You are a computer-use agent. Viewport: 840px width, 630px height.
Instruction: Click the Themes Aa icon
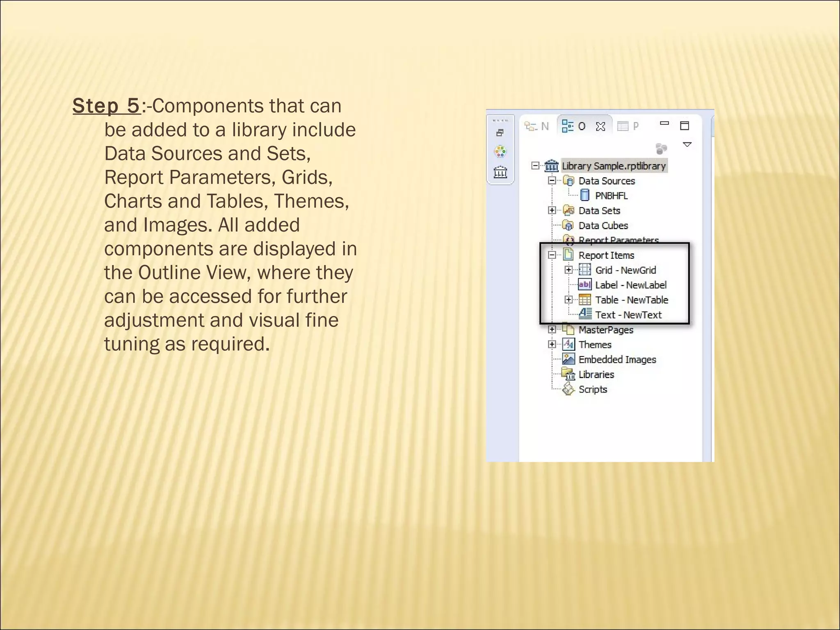(568, 344)
